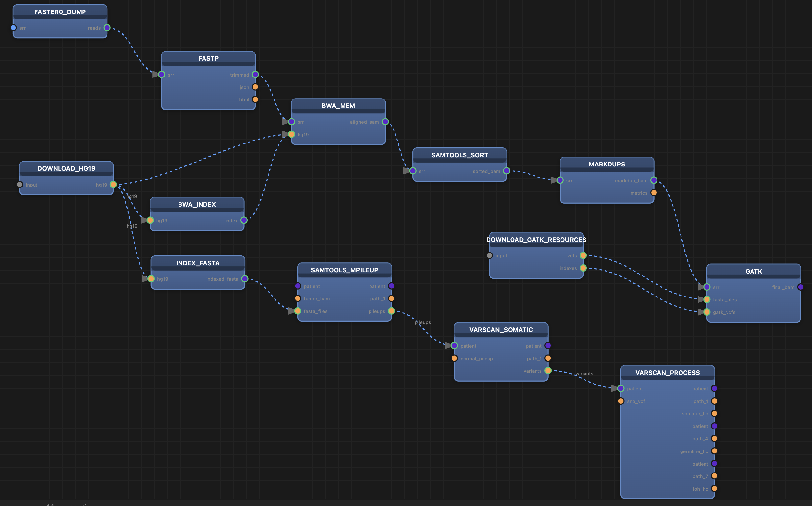Select the markdup_bam output port on MARKDUPS
The width and height of the screenshot is (812, 506).
click(x=653, y=180)
